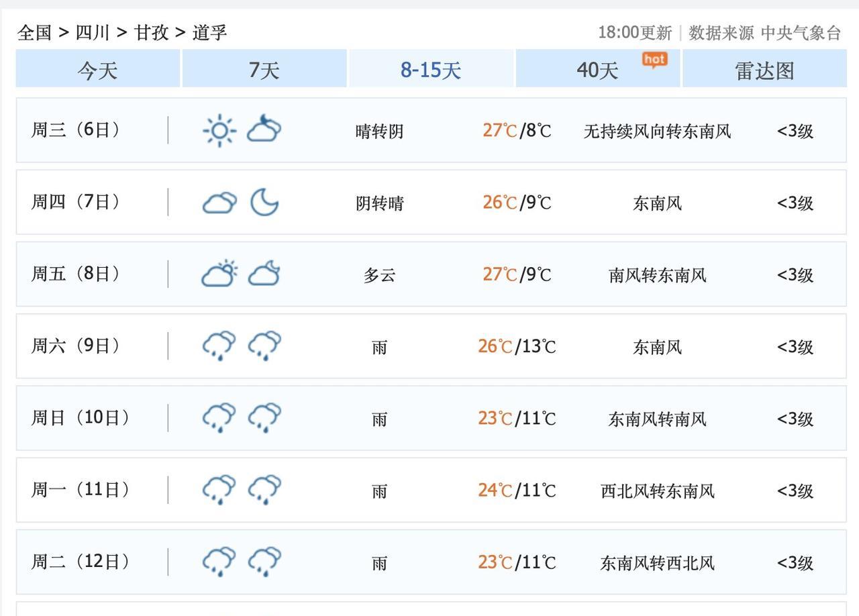Switch to the 今天 tab

coord(98,69)
